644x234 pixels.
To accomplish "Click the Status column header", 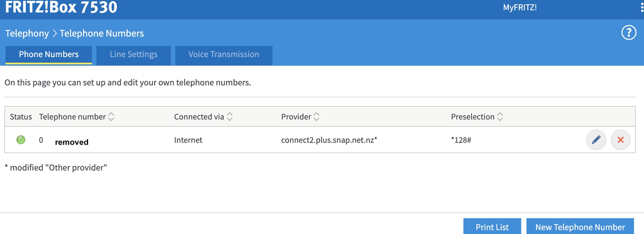I will 21,117.
